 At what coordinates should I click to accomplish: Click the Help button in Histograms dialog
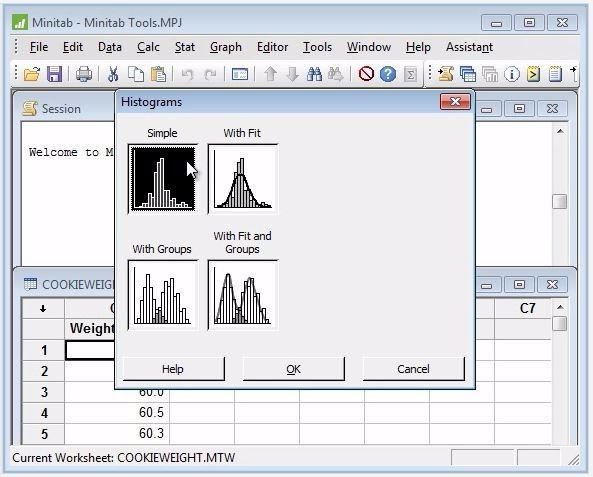pos(174,369)
